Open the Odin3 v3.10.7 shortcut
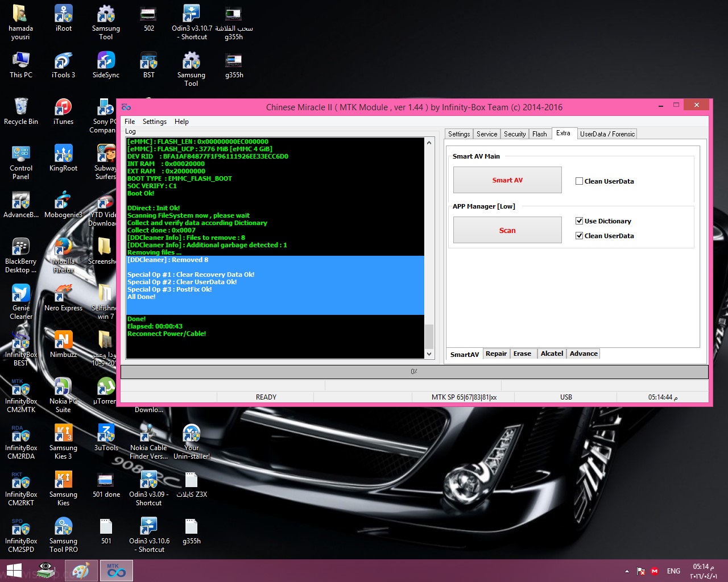This screenshot has height=582, width=728. point(192,22)
